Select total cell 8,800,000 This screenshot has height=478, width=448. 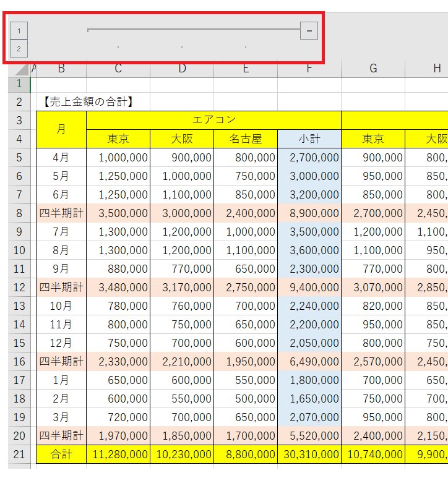[x=246, y=455]
